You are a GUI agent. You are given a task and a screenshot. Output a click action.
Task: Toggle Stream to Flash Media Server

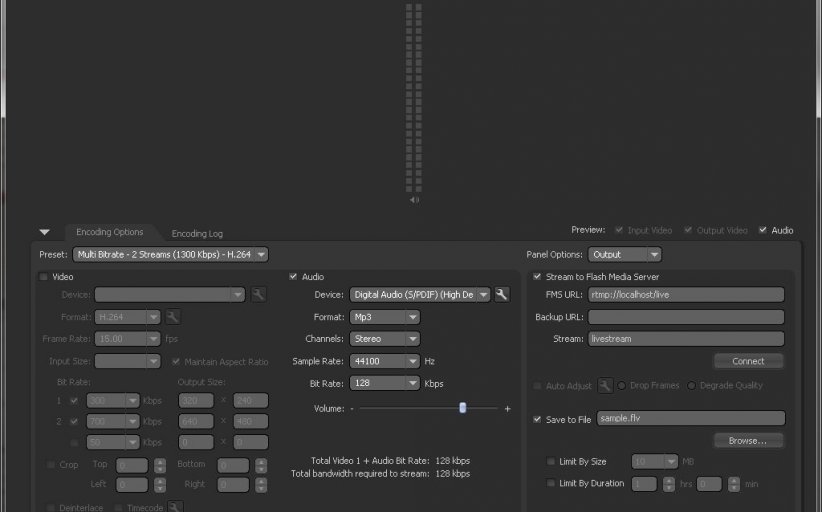(x=538, y=277)
